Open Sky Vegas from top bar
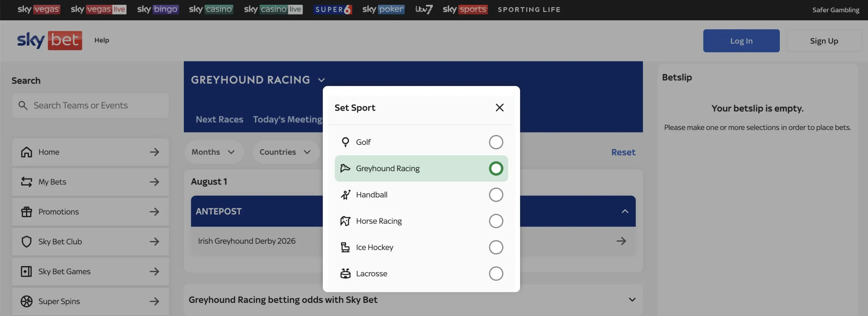The height and width of the screenshot is (316, 868). click(x=39, y=9)
